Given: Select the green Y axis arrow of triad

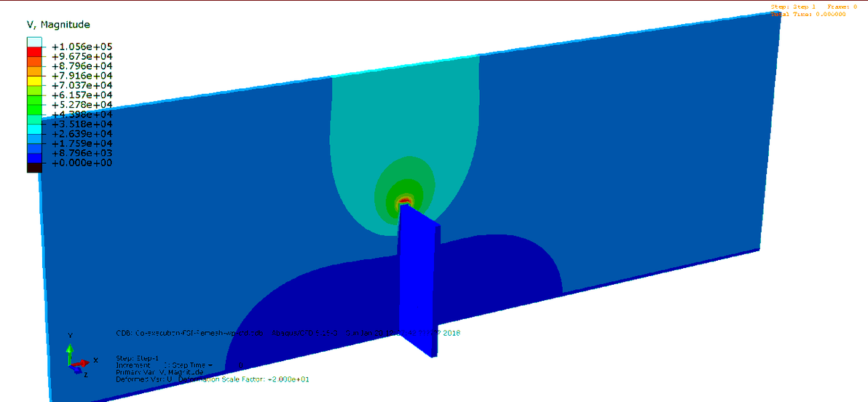Looking at the screenshot, I should coord(70,353).
